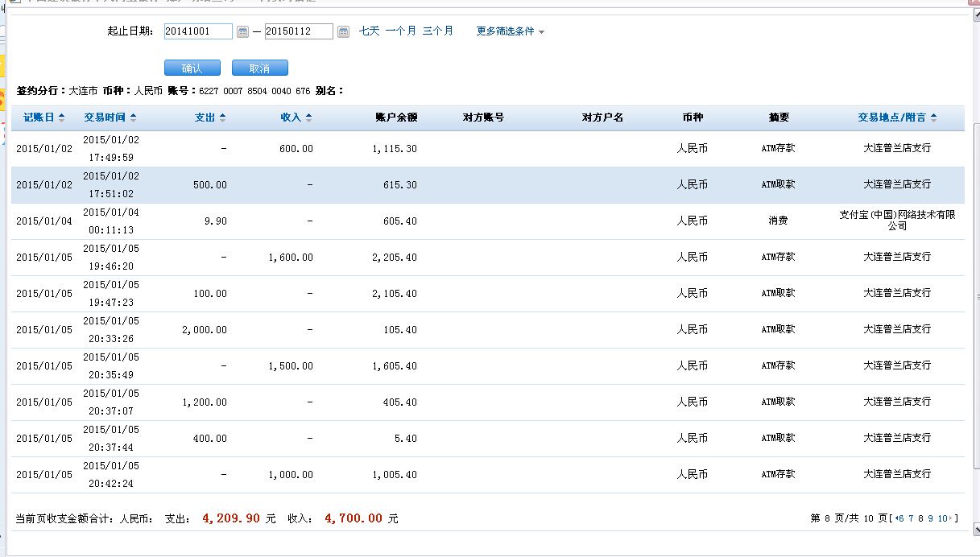This screenshot has height=557, width=980.
Task: Click the previous page arrow in pagination
Action: click(x=896, y=518)
